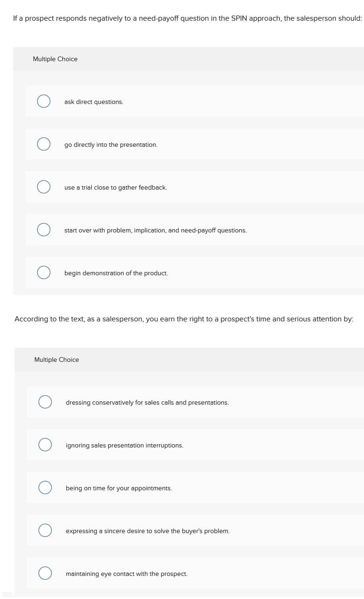Choose 'use a trial close to gather feedback'

(44, 187)
